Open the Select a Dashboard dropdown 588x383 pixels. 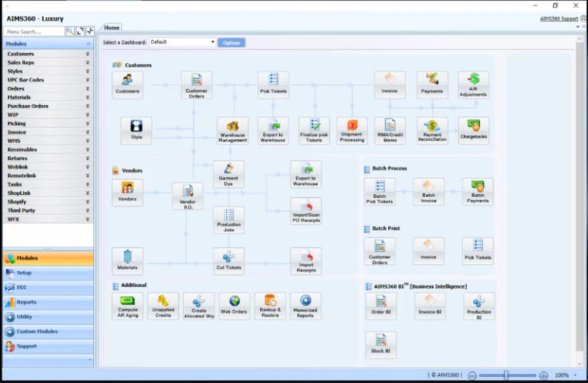pos(183,42)
